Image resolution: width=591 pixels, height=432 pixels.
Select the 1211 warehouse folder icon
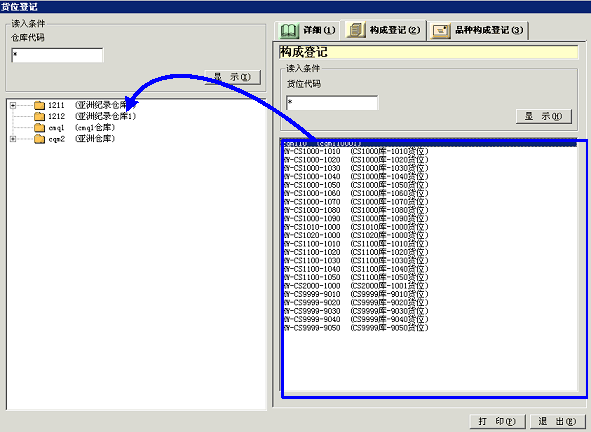coord(40,105)
